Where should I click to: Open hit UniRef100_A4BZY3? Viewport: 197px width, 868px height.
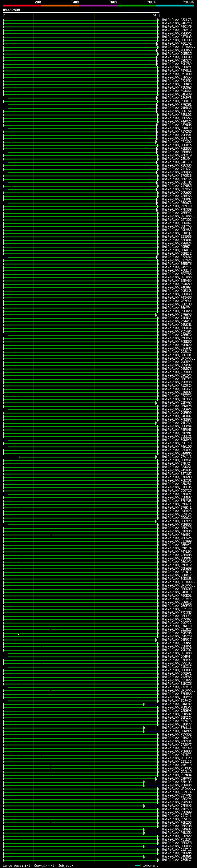click(177, 23)
